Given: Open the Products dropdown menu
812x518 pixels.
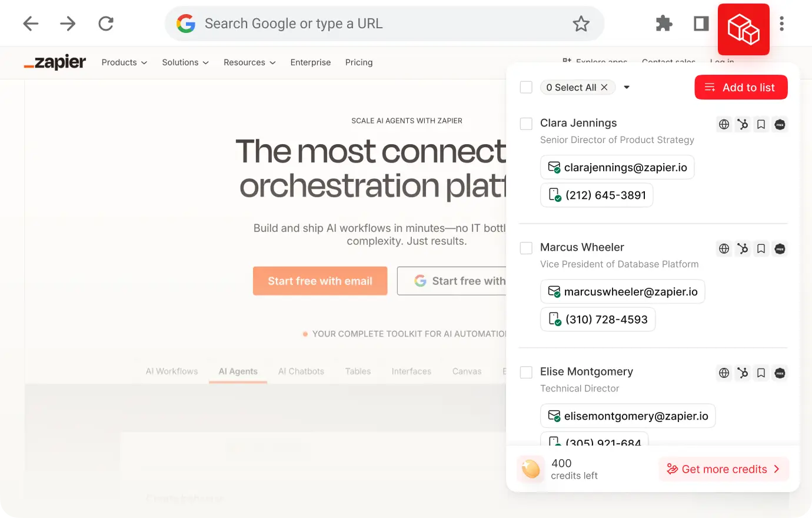Looking at the screenshot, I should click(x=124, y=62).
